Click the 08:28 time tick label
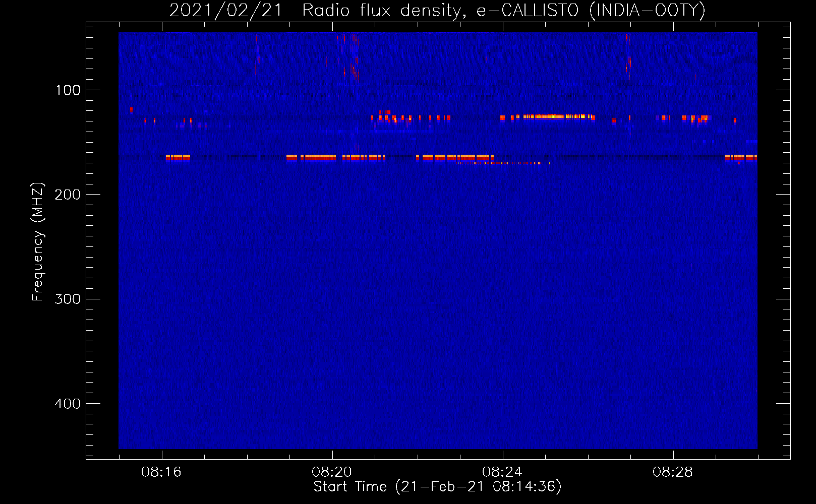 click(x=673, y=472)
